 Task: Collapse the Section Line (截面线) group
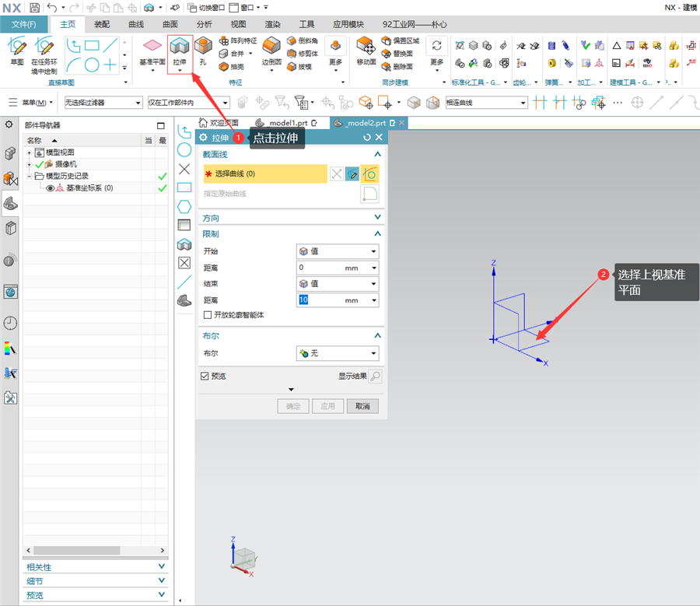378,154
